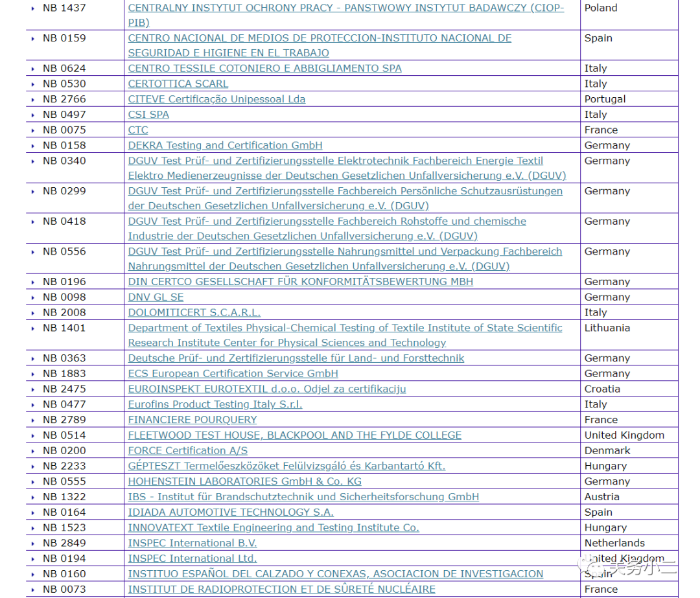Select IDIADA AUTOMOTIVE TECHNOLOGY S.A. link

(x=231, y=512)
